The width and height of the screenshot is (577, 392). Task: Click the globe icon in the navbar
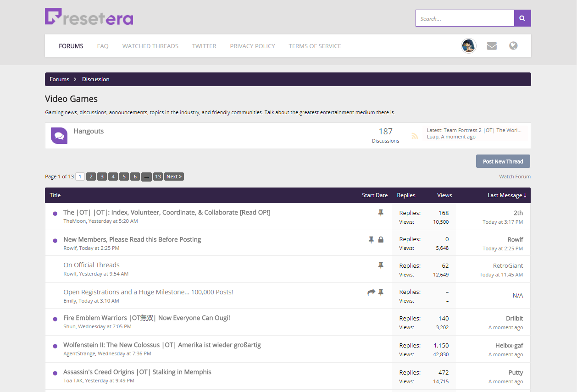pos(513,45)
